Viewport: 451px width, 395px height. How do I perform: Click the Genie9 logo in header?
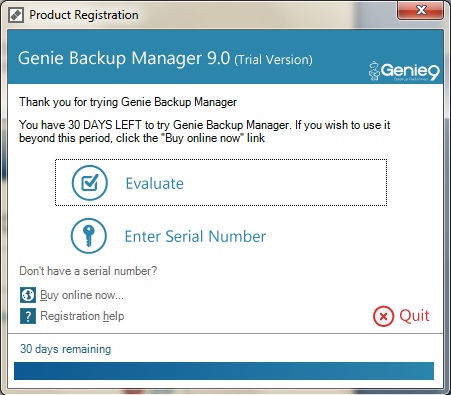click(x=404, y=71)
